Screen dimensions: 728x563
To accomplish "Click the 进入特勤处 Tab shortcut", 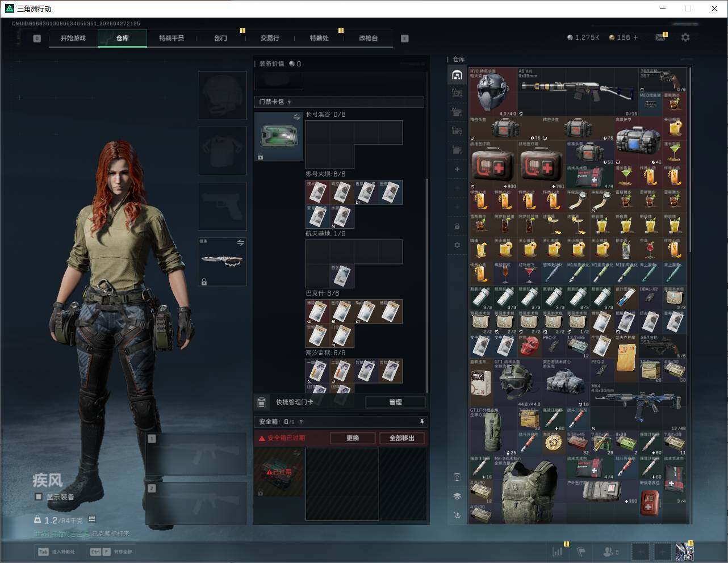I will tap(56, 552).
